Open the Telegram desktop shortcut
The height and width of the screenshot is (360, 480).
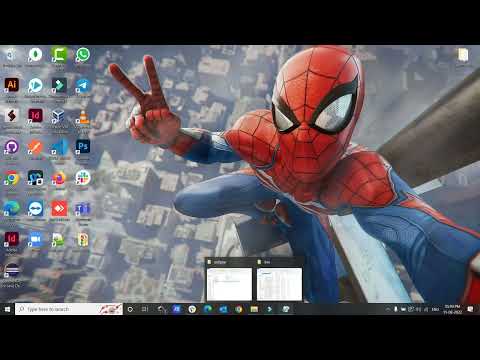point(83,85)
